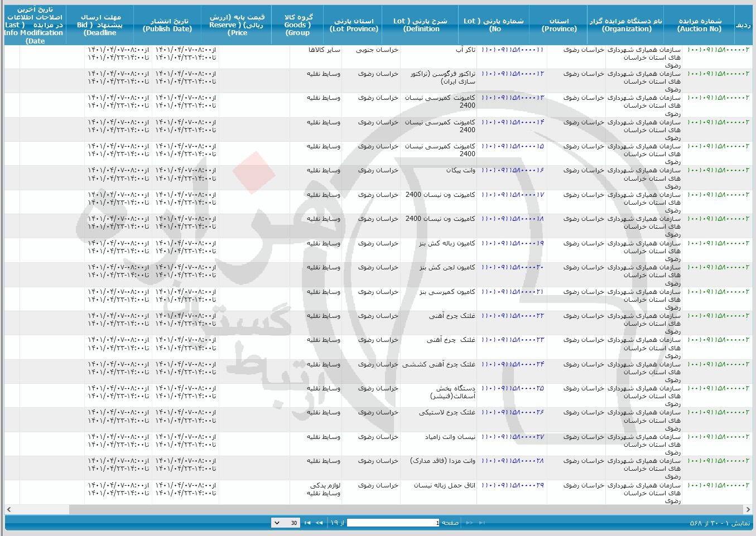This screenshot has height=536, width=756.
Task: Open the lot number link for وانت مزدا
Action: (512, 461)
